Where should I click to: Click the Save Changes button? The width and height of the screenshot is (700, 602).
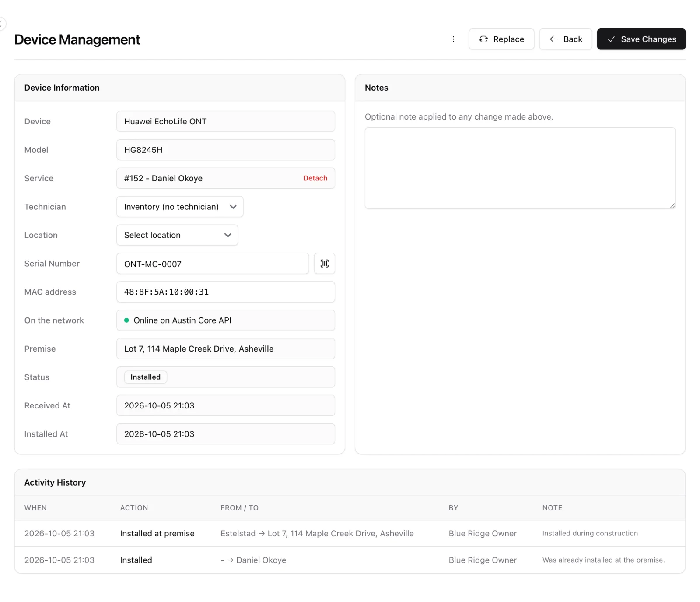[641, 39]
